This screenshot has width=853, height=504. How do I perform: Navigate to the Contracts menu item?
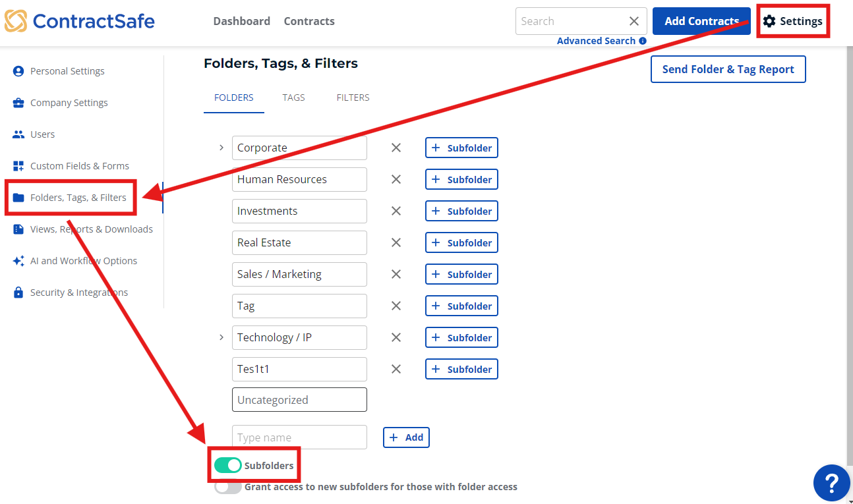309,20
